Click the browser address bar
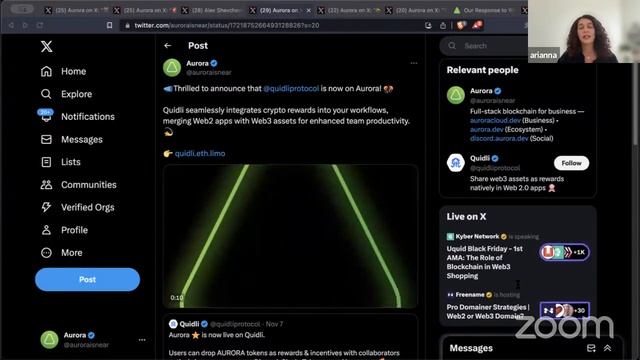Viewport: 640px width, 360px height. 271,25
